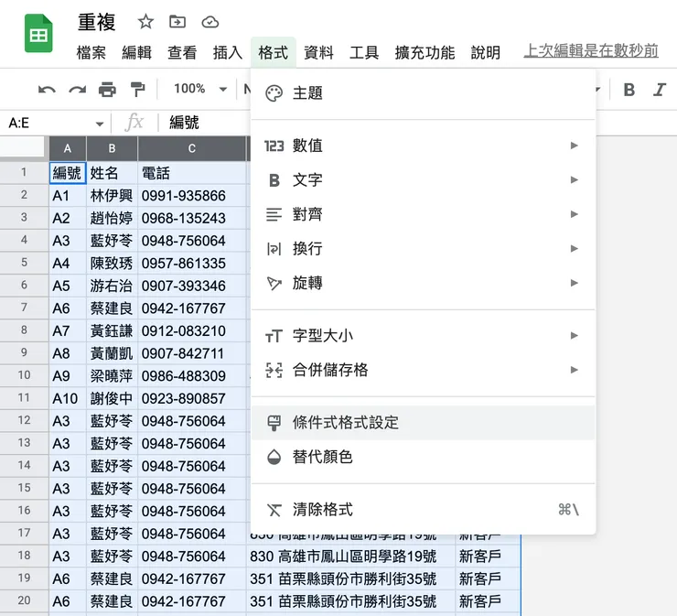
Task: Click cell containing 0968-135243
Action: [x=192, y=218]
